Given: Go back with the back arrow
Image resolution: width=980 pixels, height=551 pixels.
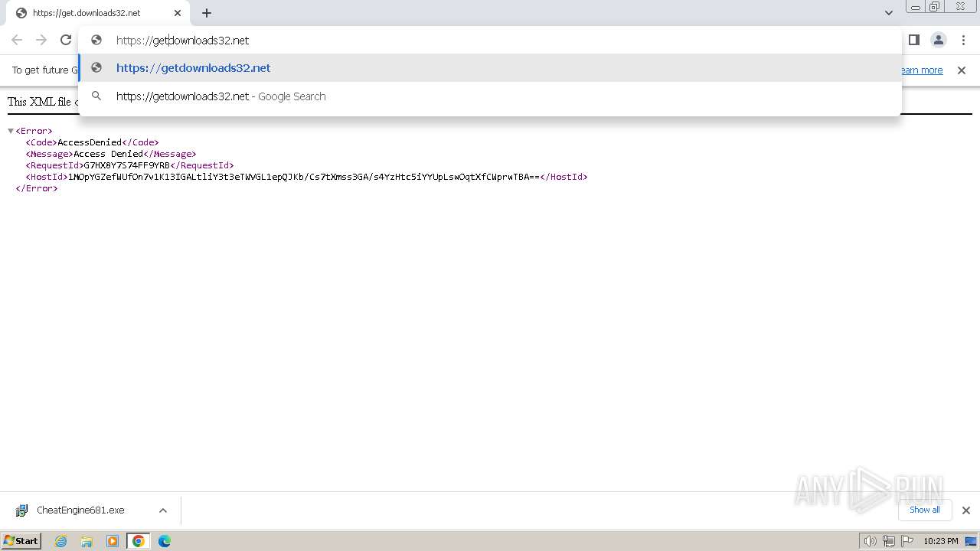Looking at the screenshot, I should point(17,40).
